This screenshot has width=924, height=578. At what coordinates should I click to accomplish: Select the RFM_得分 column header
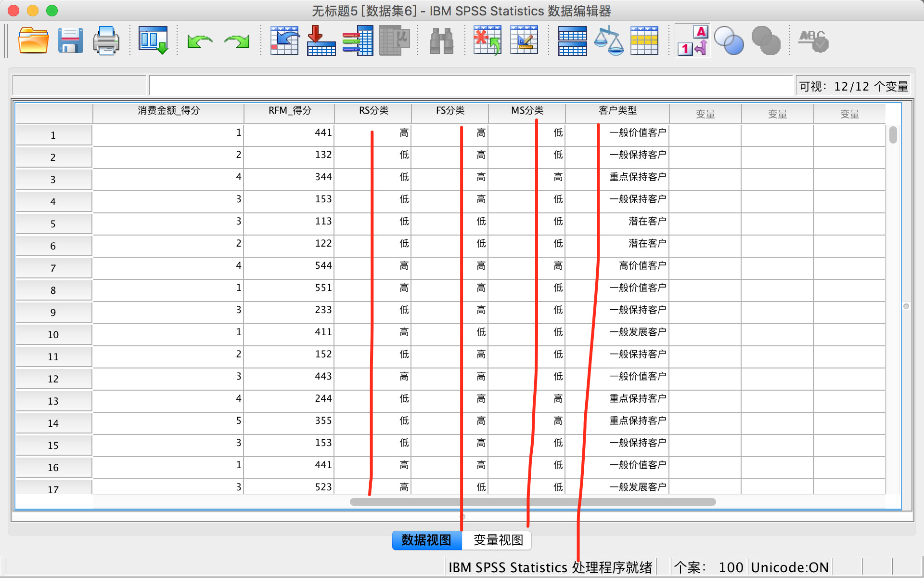[x=290, y=111]
